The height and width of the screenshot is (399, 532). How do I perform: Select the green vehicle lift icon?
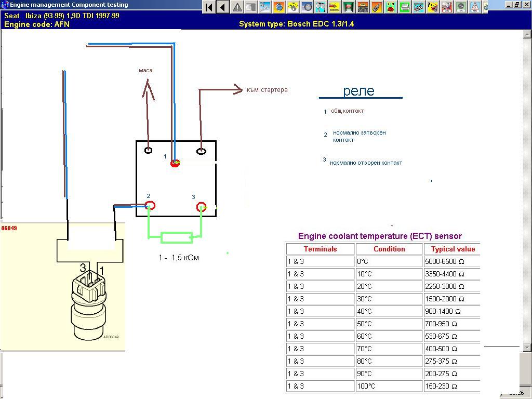(349, 7)
